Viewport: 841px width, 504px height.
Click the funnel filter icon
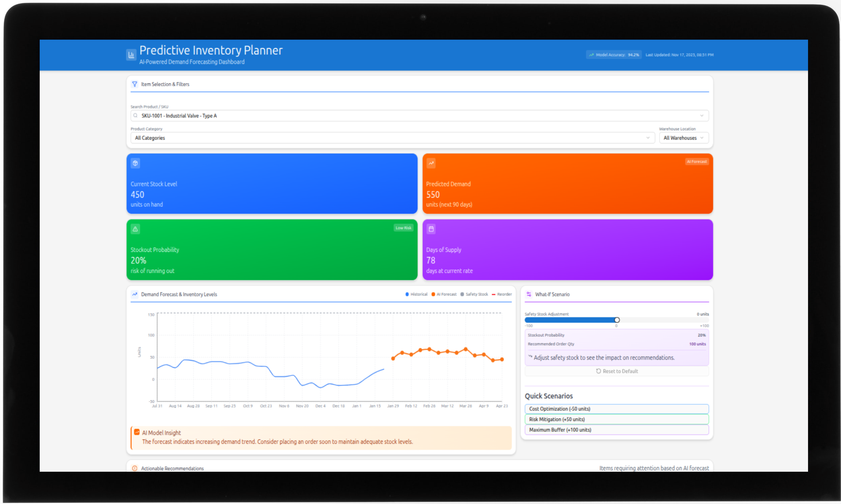(135, 84)
